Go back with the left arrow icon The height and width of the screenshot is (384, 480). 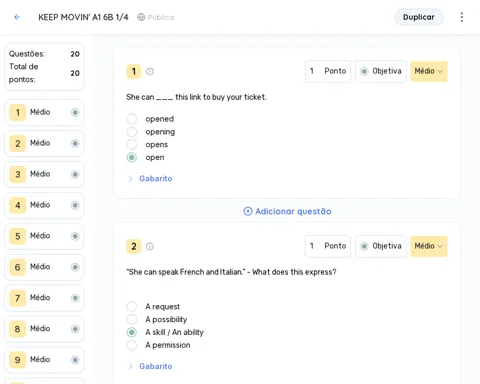point(17,17)
